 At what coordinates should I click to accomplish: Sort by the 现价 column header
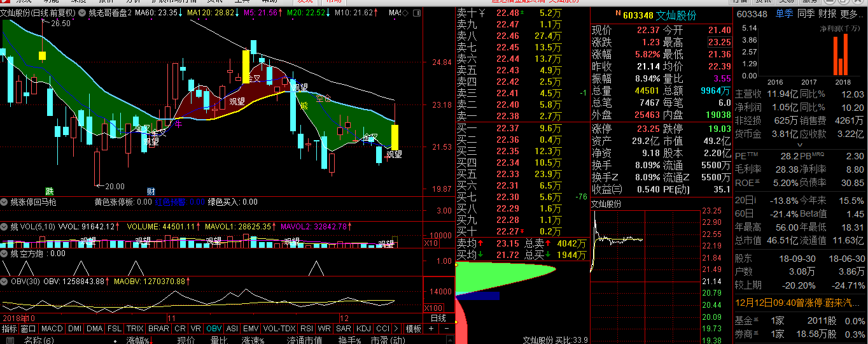pos(186,340)
